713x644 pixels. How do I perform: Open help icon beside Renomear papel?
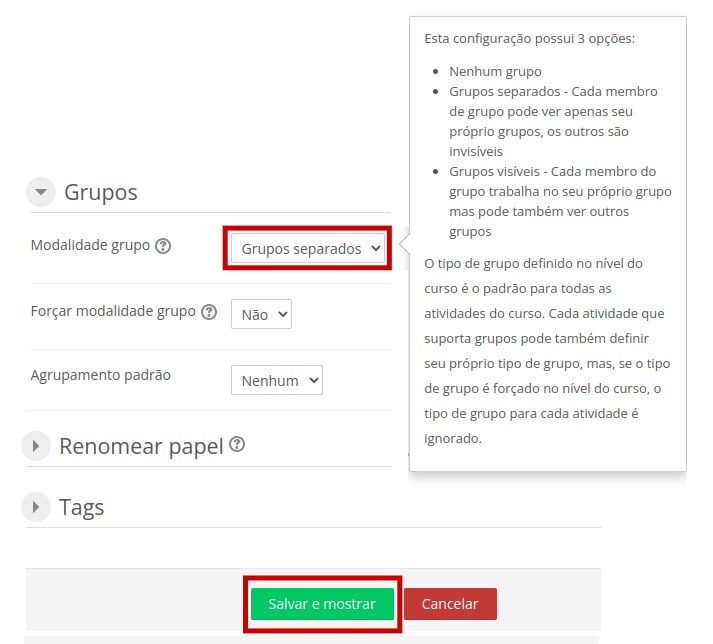pos(236,444)
